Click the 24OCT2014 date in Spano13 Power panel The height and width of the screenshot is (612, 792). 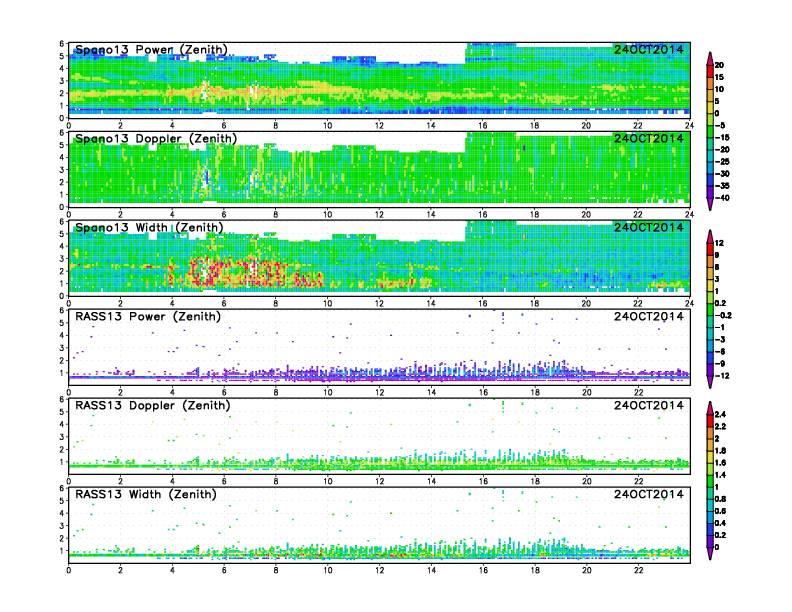point(648,49)
